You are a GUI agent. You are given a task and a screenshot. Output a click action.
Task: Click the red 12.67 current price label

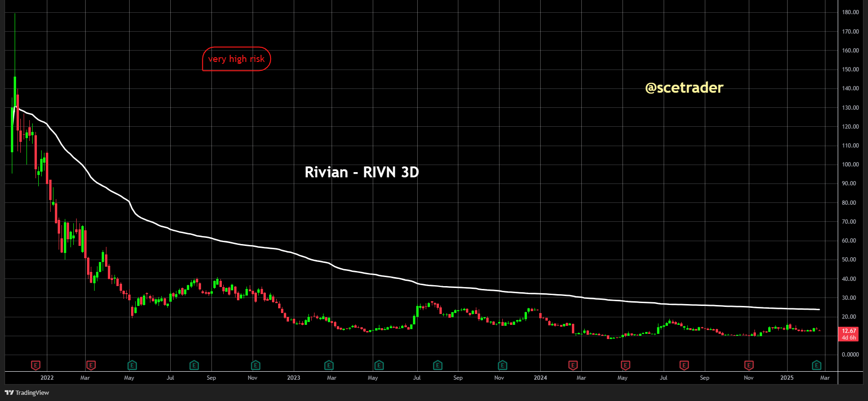[849, 334]
